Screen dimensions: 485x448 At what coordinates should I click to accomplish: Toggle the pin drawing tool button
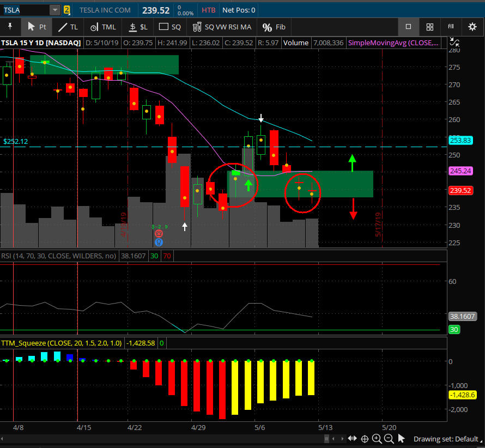[10, 27]
